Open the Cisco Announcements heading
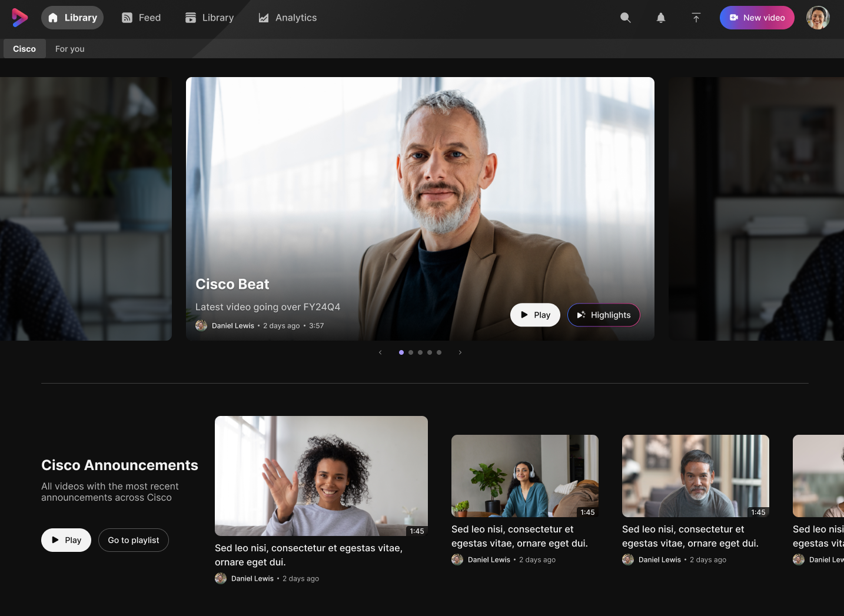The image size is (844, 616). 119,465
